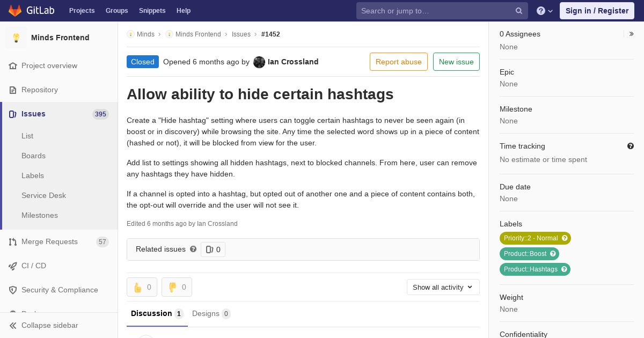Click the Closed status badge
This screenshot has width=644, height=338.
click(143, 62)
